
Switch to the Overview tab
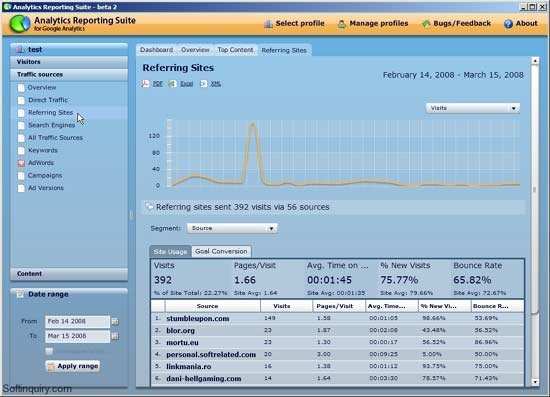pos(195,50)
